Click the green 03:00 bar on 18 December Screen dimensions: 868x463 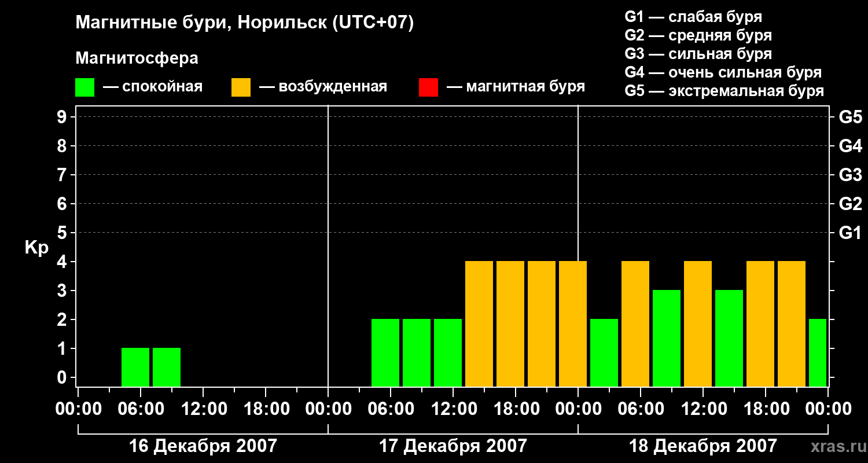point(604,353)
